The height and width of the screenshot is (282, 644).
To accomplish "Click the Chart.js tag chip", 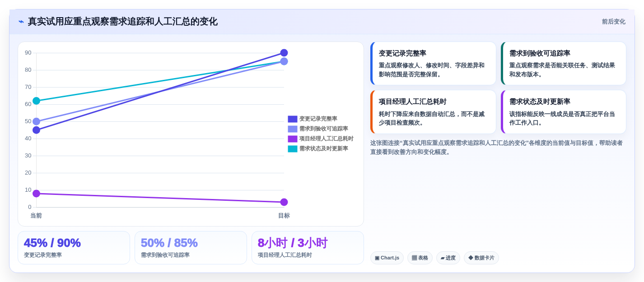I will tap(387, 258).
